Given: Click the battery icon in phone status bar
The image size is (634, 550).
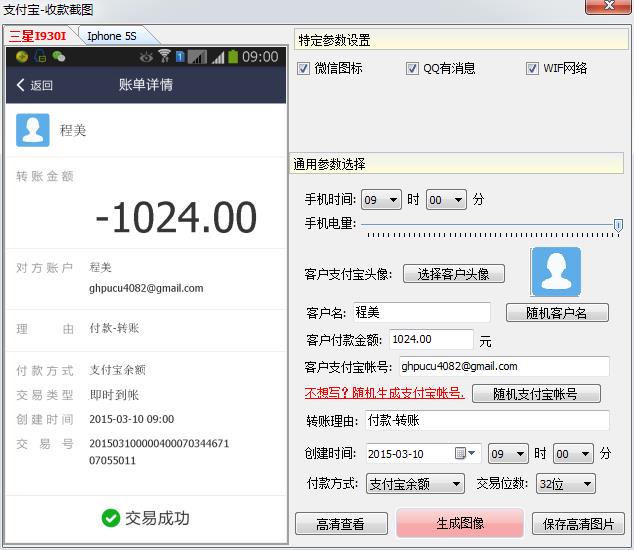Looking at the screenshot, I should (232, 57).
